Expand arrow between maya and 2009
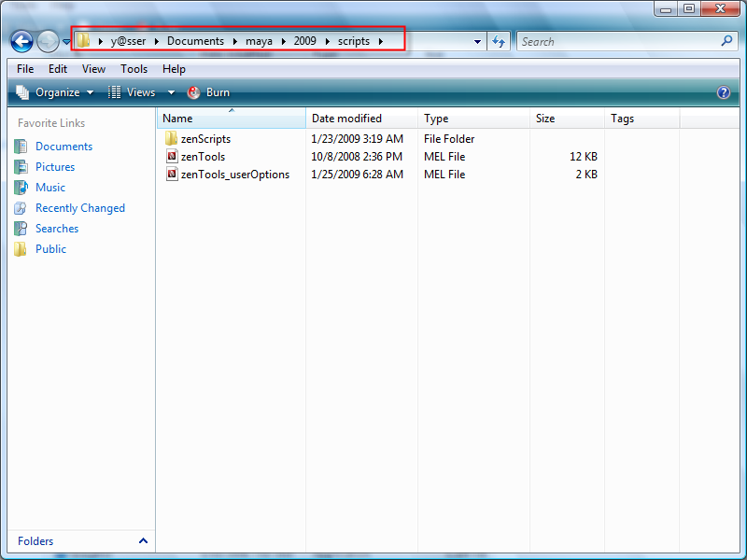 click(284, 42)
